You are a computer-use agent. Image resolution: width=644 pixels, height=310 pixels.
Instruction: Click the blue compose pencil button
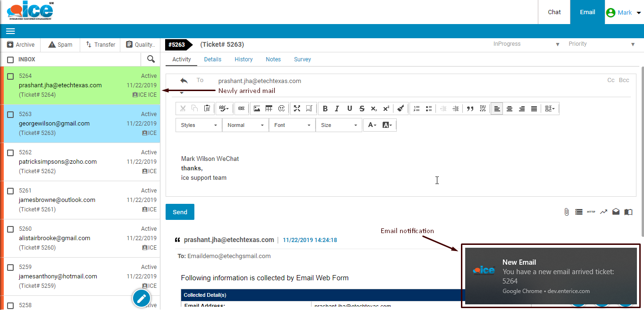click(x=142, y=298)
